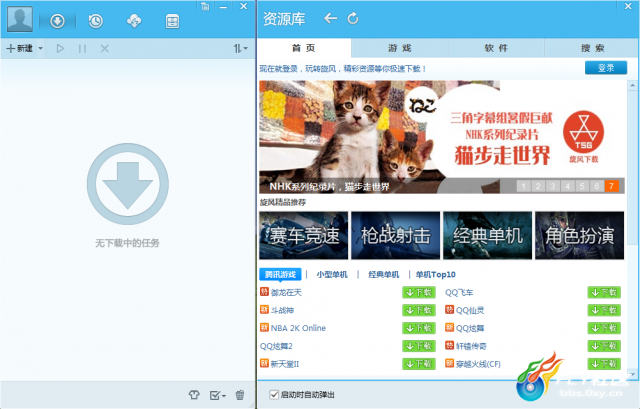640x409 pixels.
Task: Open the QQ飞车 game link
Action: [459, 292]
